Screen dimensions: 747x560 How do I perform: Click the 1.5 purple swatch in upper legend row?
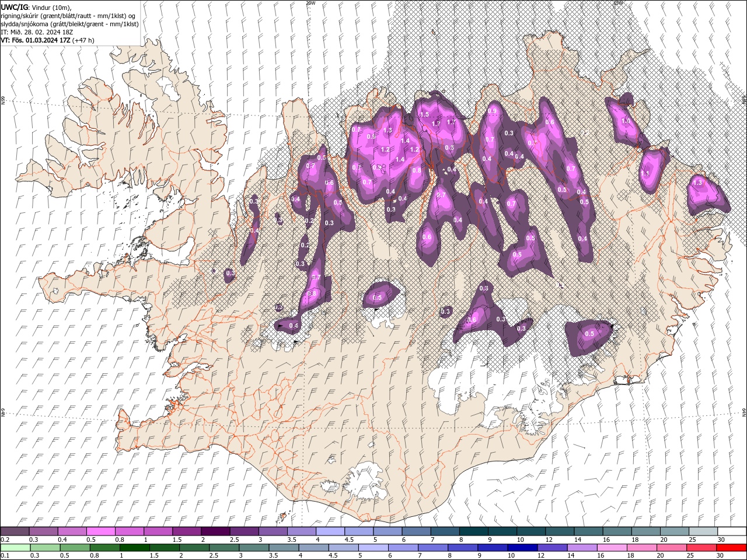click(x=186, y=531)
